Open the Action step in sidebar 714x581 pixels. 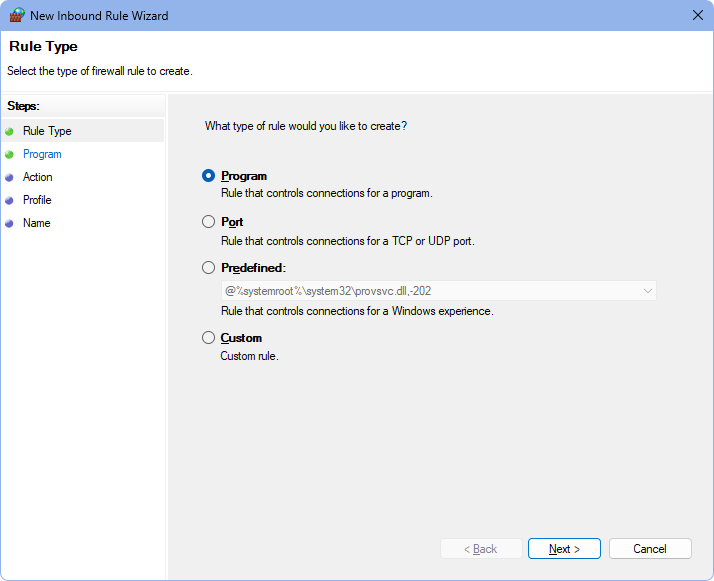click(x=38, y=177)
